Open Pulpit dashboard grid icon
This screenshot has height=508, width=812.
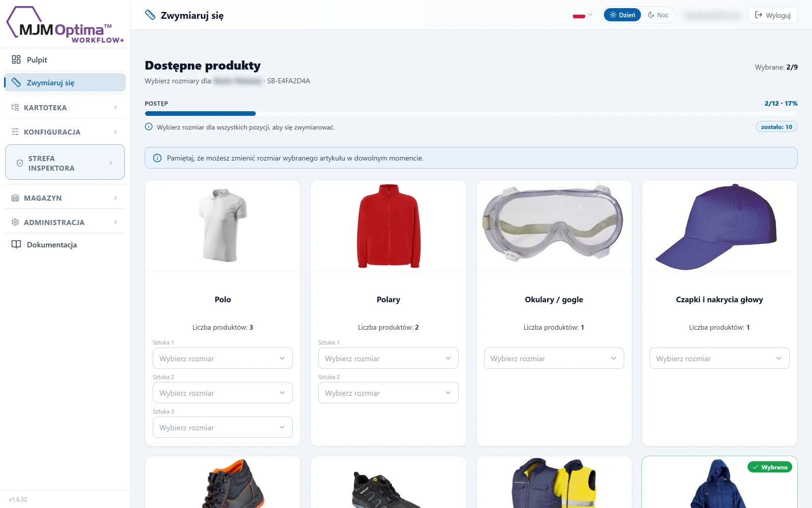tap(16, 59)
